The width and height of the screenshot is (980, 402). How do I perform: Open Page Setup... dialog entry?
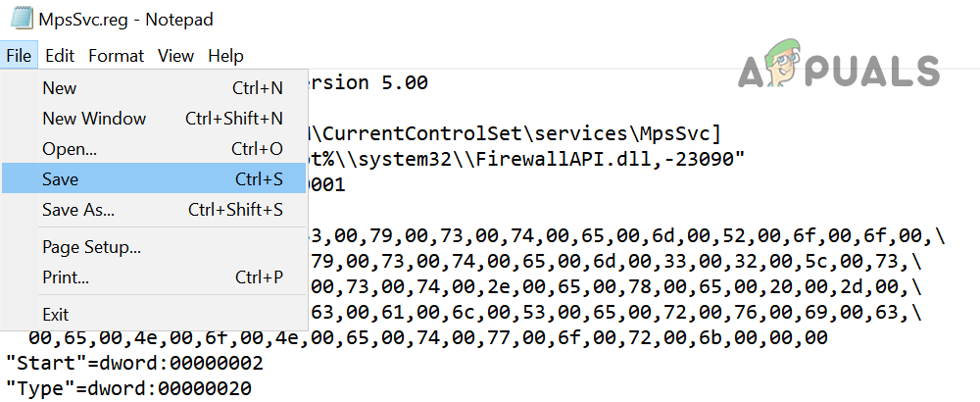coord(91,247)
